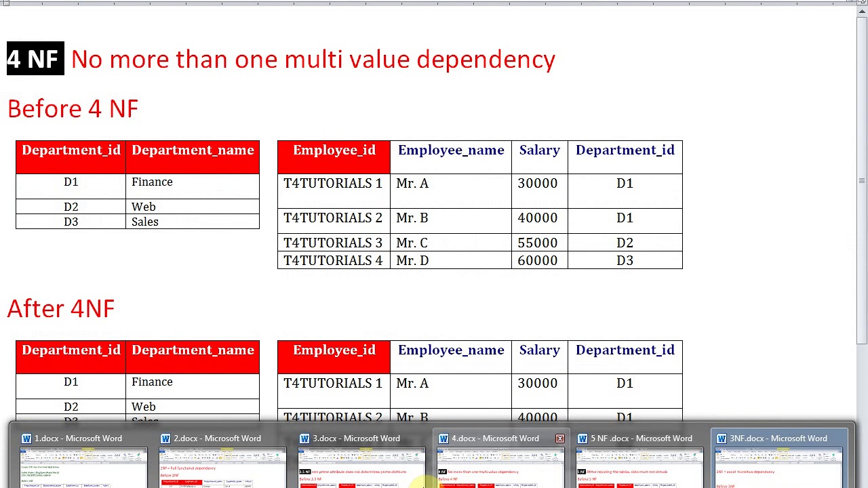This screenshot has height=488, width=868.
Task: Click the T4TUTORIALS 4 cell
Action: 333,260
